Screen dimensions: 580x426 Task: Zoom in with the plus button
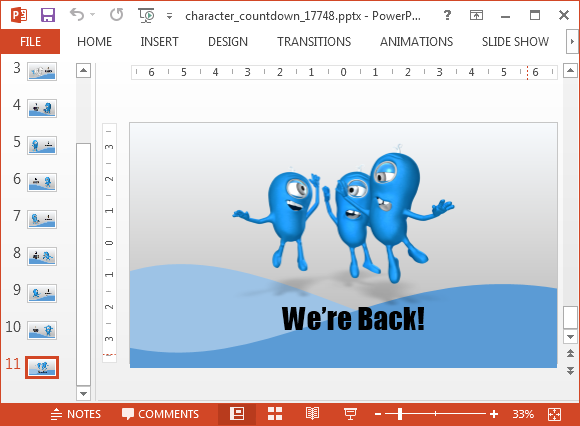494,414
